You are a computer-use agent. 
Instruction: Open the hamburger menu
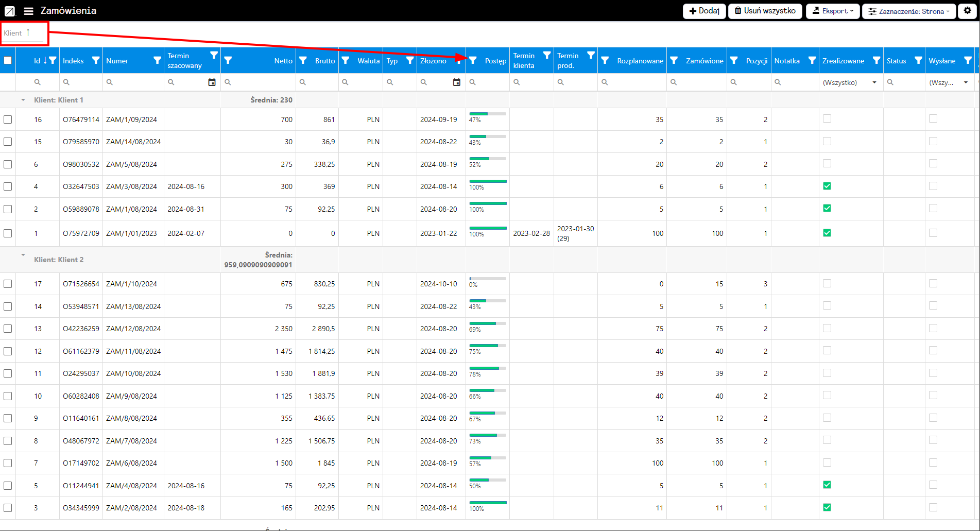click(29, 11)
